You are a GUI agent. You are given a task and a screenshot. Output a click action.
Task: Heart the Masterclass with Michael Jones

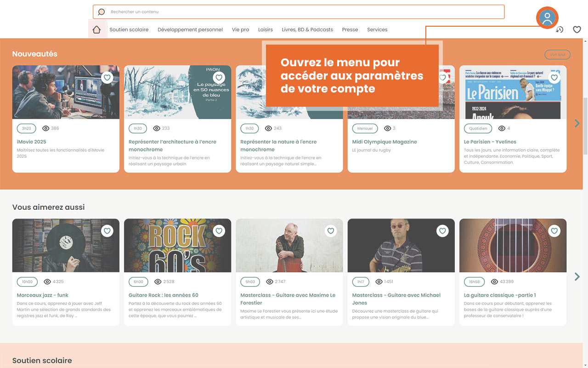(x=442, y=231)
